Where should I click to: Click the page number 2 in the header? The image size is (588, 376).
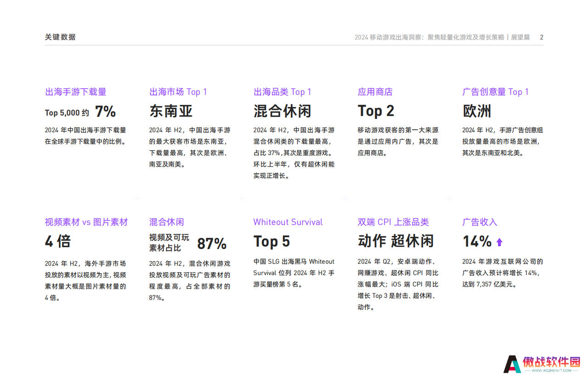coord(542,37)
